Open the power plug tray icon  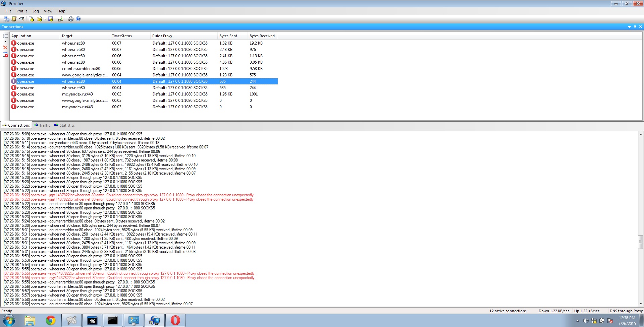[602, 321]
